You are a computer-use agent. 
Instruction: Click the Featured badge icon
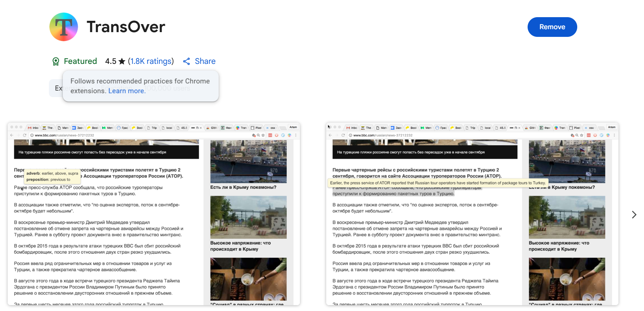tap(56, 61)
